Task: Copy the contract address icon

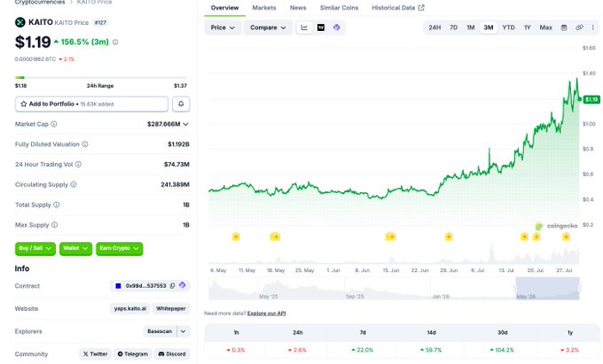Action: click(x=173, y=286)
